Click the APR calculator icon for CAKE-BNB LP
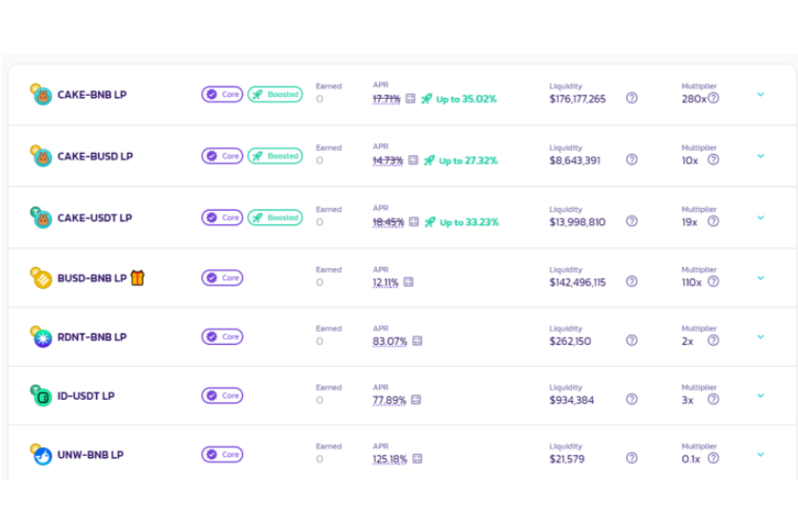This screenshot has width=798, height=532. click(410, 99)
